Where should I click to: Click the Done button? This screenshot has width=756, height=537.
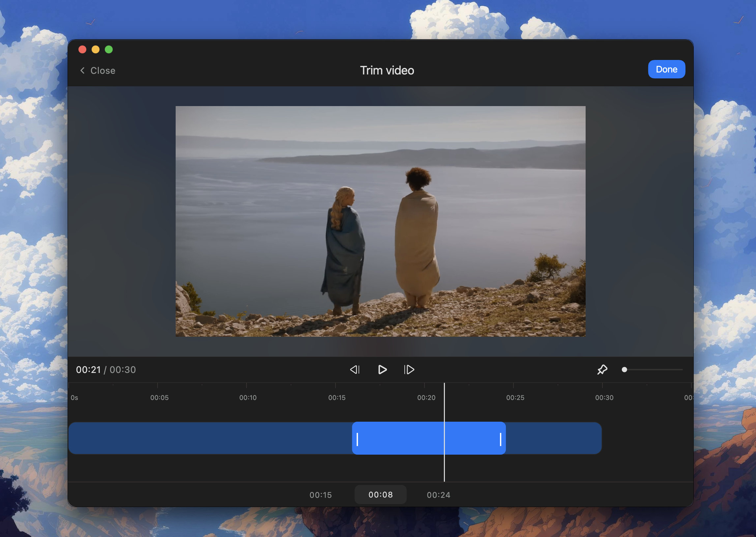click(x=666, y=69)
